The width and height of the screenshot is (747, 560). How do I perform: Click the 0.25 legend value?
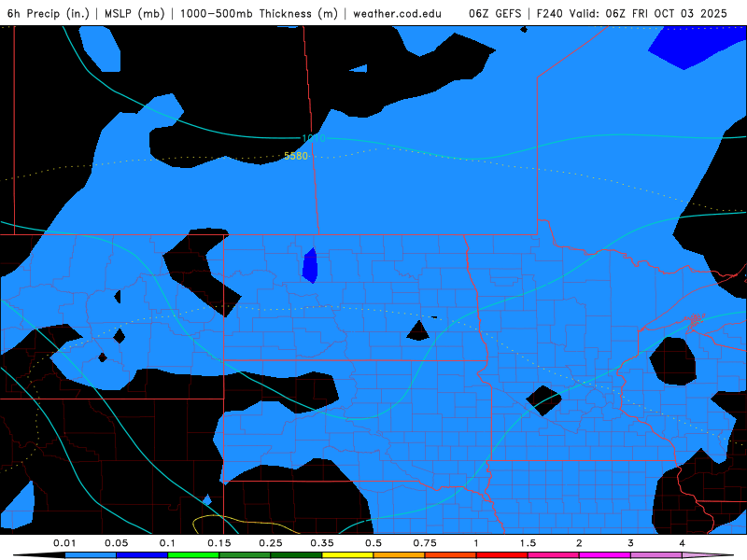(271, 543)
